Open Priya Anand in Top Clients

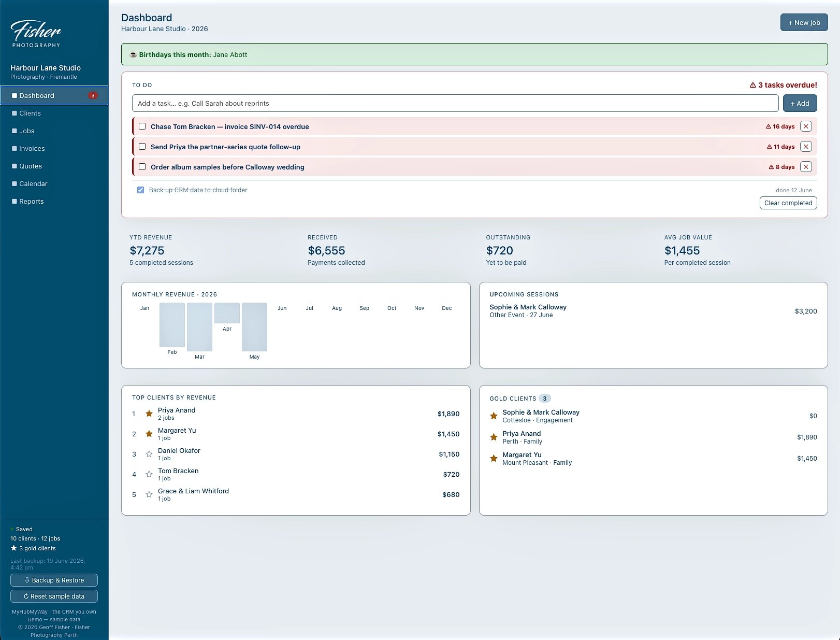pyautogui.click(x=296, y=414)
